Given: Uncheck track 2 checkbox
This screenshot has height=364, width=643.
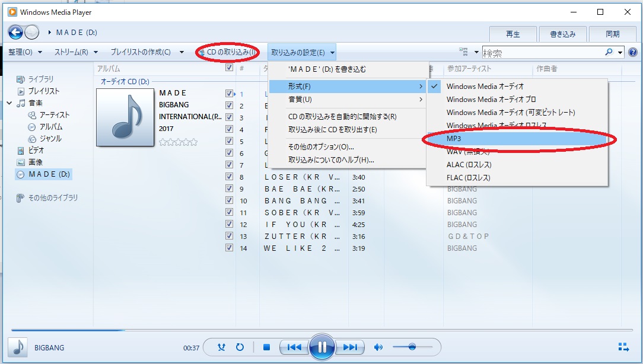Looking at the screenshot, I should point(229,106).
